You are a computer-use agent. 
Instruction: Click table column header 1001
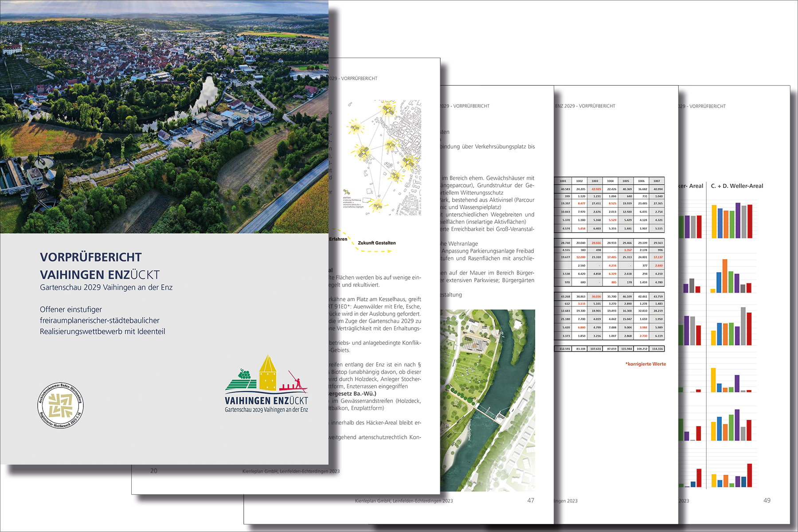click(x=563, y=181)
